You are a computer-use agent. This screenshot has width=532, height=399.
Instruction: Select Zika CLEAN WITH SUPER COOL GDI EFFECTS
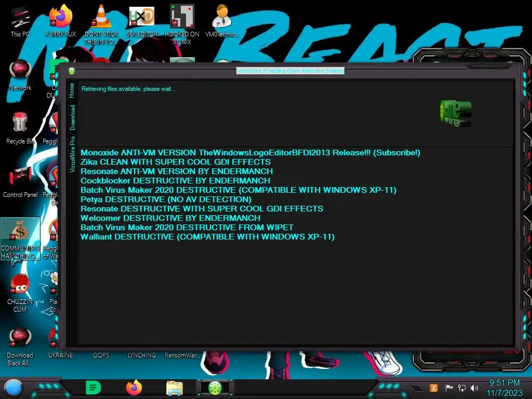pyautogui.click(x=176, y=162)
